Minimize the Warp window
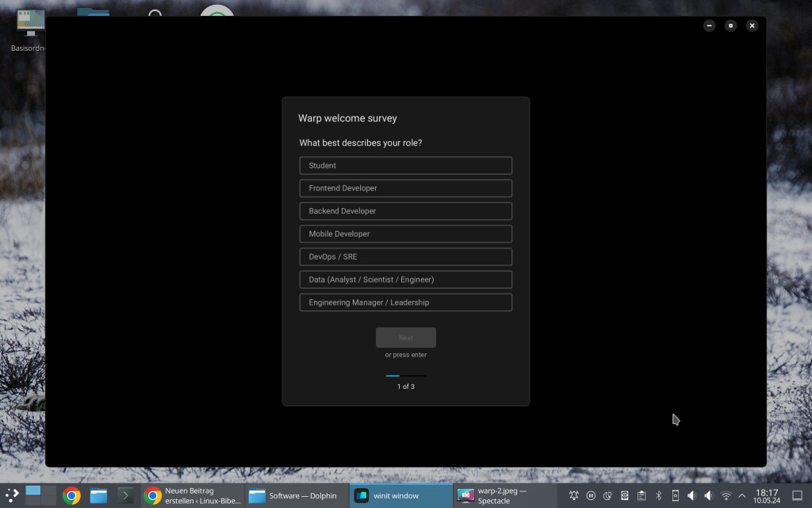This screenshot has height=508, width=812. 709,25
